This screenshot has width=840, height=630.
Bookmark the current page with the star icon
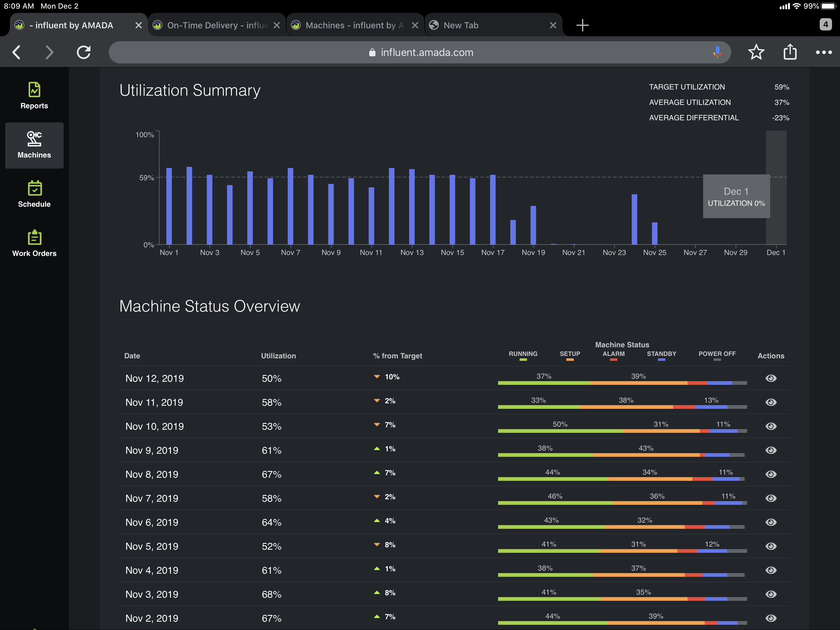[756, 52]
